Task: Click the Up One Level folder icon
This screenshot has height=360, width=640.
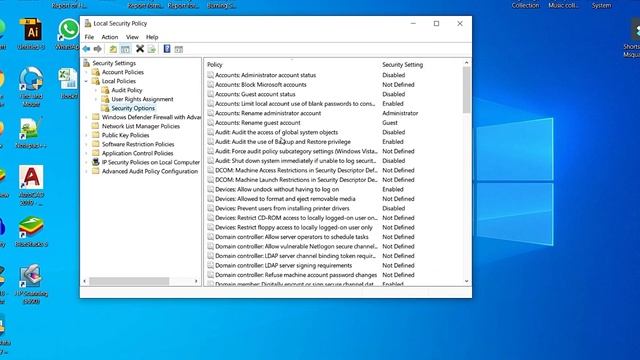Action: pyautogui.click(x=113, y=49)
